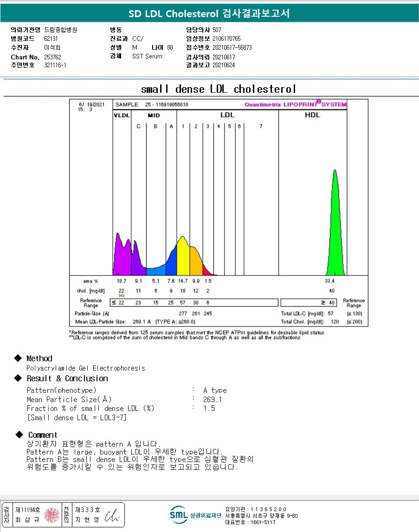Click specimen value 'SST Serum'
This screenshot has height=532, width=419.
tap(147, 56)
